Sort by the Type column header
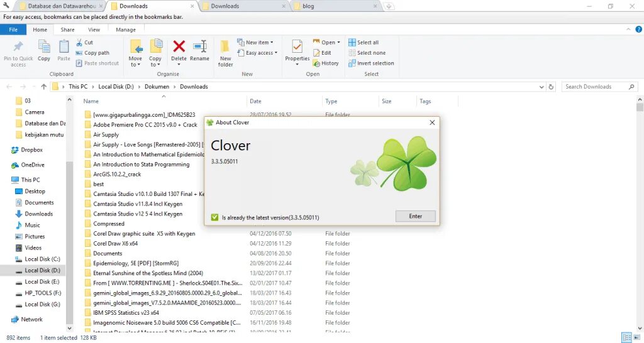The height and width of the screenshot is (343, 644). [331, 101]
